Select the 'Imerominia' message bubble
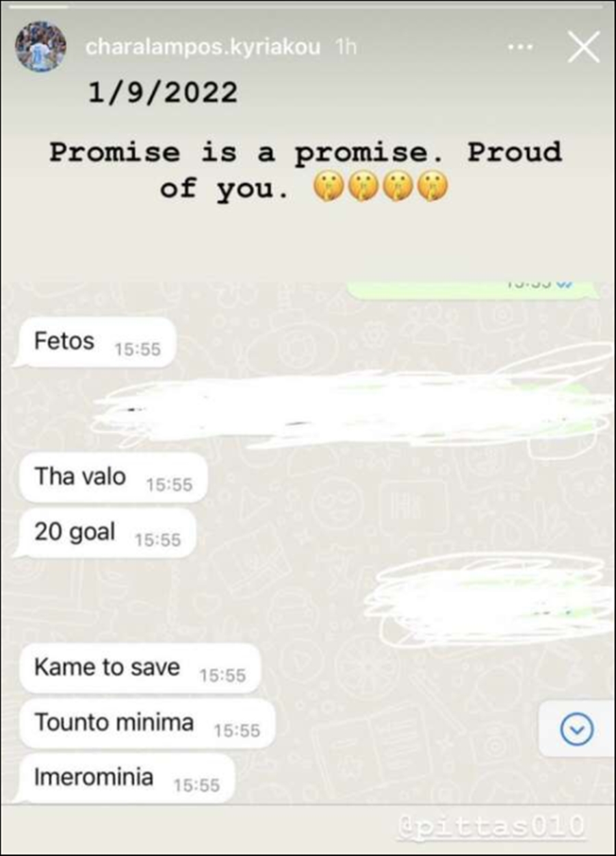This screenshot has height=856, width=616. click(125, 779)
